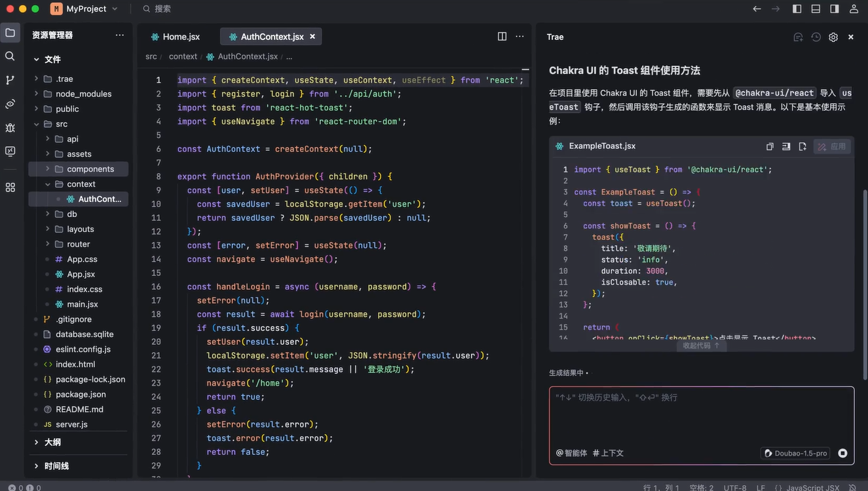The height and width of the screenshot is (491, 868).
Task: Add ExampleToast.jsx code to a new file
Action: tap(802, 146)
